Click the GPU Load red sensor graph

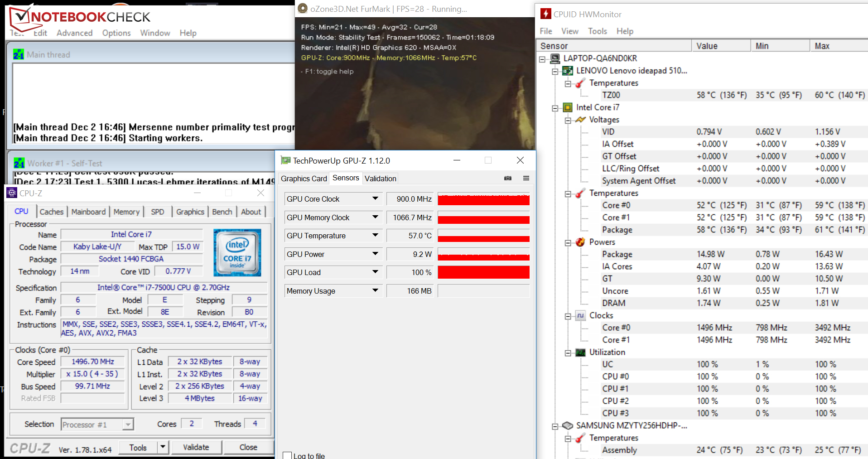[483, 272]
